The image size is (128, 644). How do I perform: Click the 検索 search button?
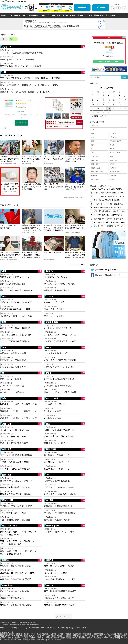pos(124,77)
